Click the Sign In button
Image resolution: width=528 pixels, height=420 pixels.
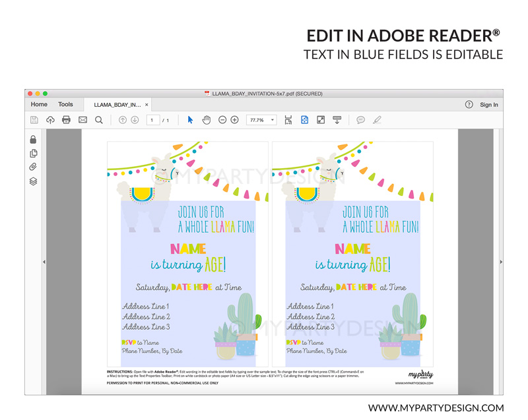(488, 105)
